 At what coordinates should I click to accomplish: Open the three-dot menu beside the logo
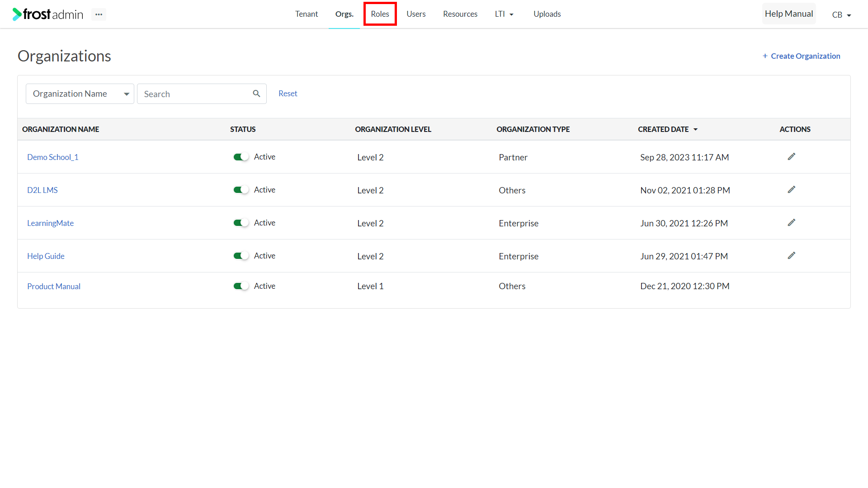click(x=99, y=14)
